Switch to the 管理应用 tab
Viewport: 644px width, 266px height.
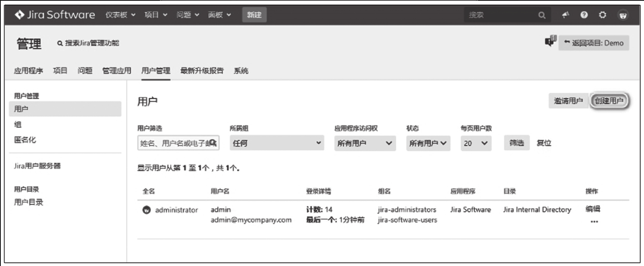(117, 71)
